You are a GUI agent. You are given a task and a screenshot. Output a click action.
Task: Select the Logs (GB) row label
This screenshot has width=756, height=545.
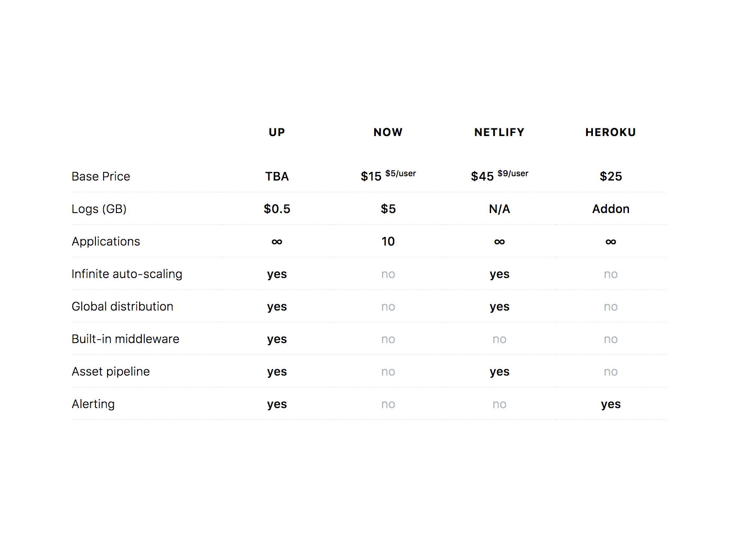coord(99,209)
